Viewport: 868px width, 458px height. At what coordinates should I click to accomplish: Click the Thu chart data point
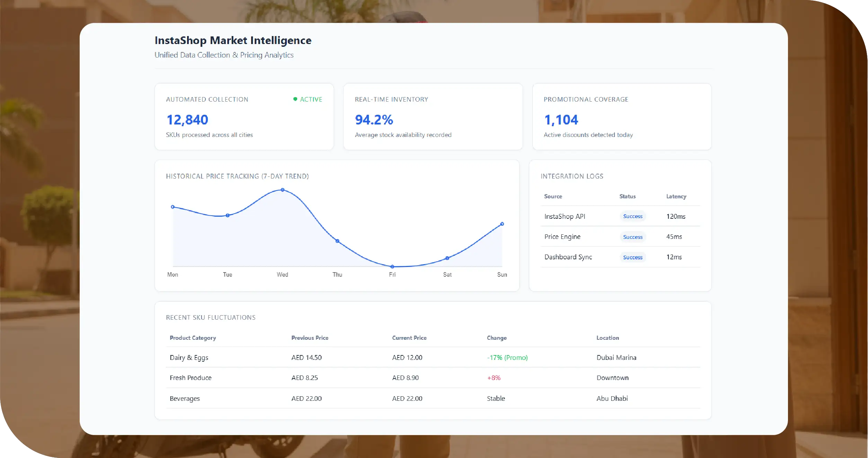click(x=337, y=241)
